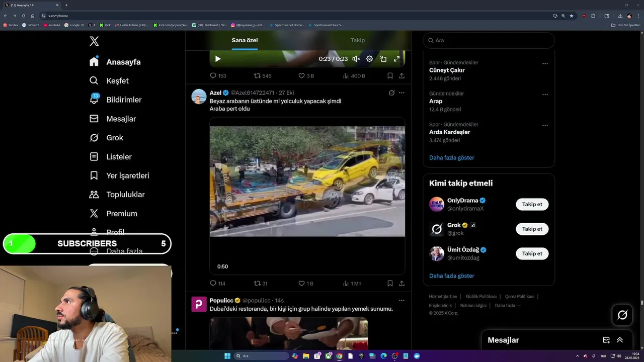The height and width of the screenshot is (362, 644).
Task: Open more options for Arda Kardeşler trend
Action: [545, 125]
